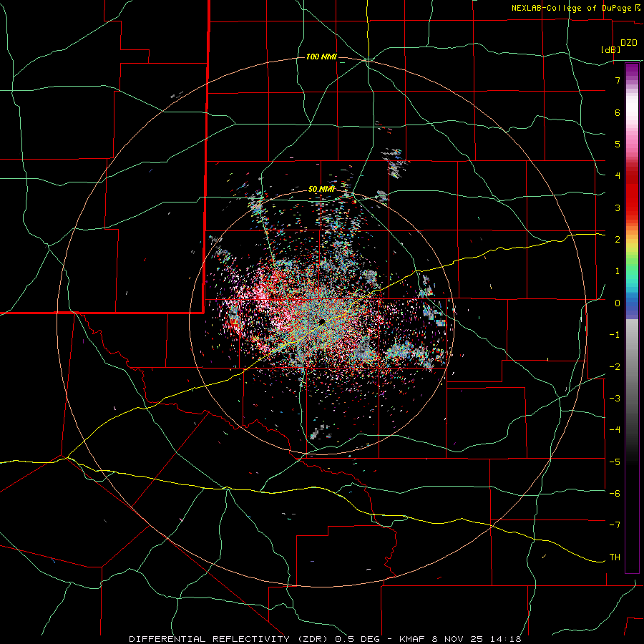Click the black radar site dot at center
This screenshot has width=644, height=644.
coord(322,321)
